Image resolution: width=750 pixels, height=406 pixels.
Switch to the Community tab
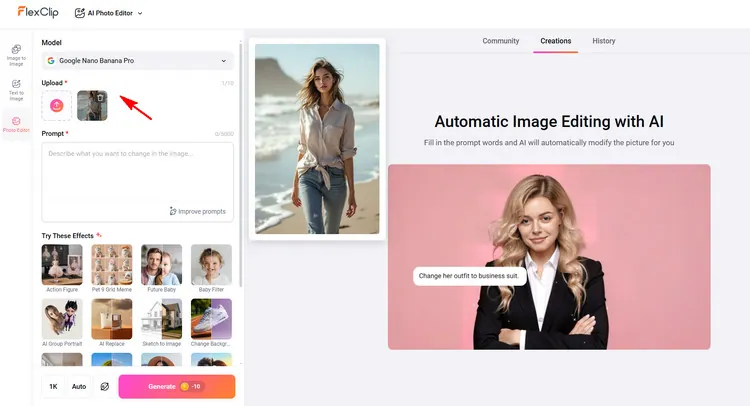(x=500, y=41)
